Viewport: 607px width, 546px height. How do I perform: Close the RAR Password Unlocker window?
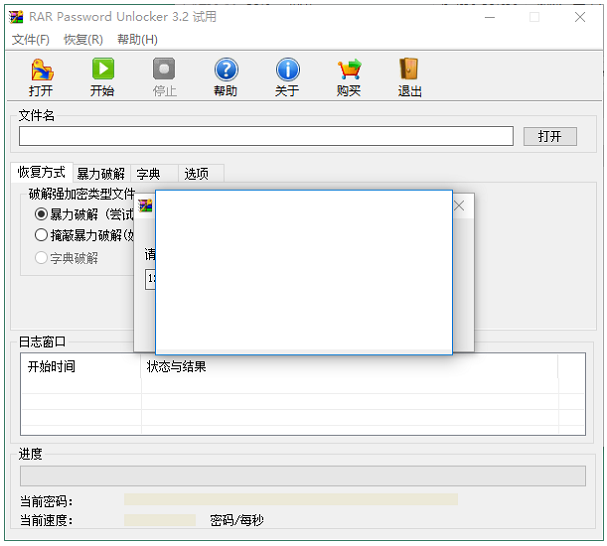pyautogui.click(x=580, y=17)
